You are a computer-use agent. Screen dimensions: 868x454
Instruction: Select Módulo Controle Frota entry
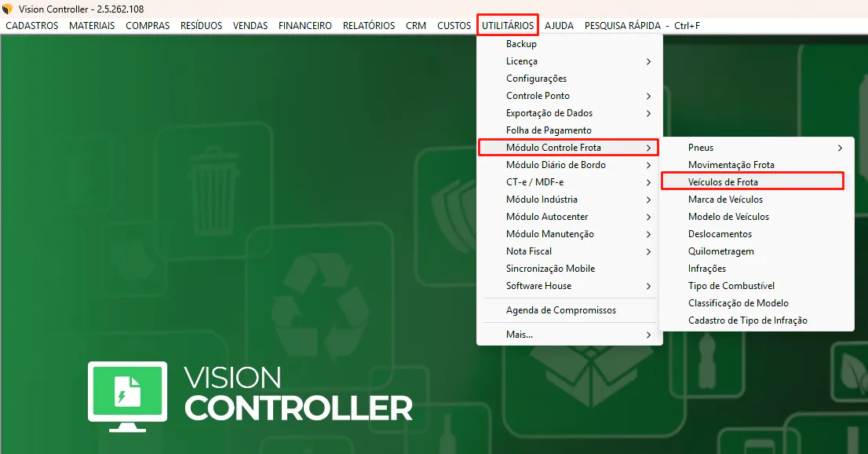coord(568,148)
